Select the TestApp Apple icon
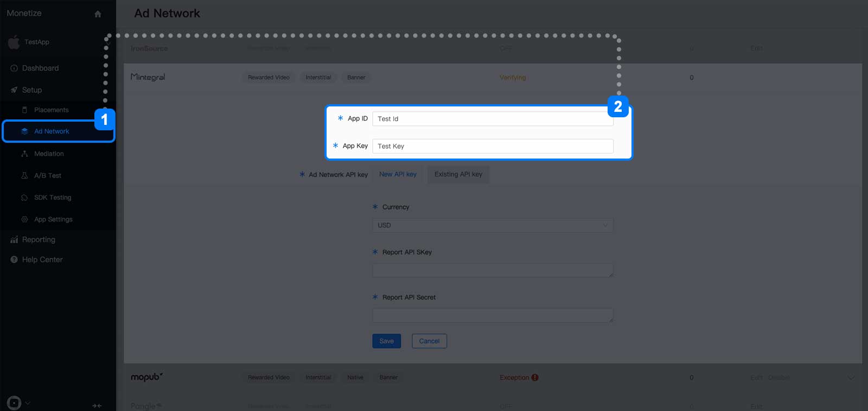The width and height of the screenshot is (868, 411). point(14,42)
